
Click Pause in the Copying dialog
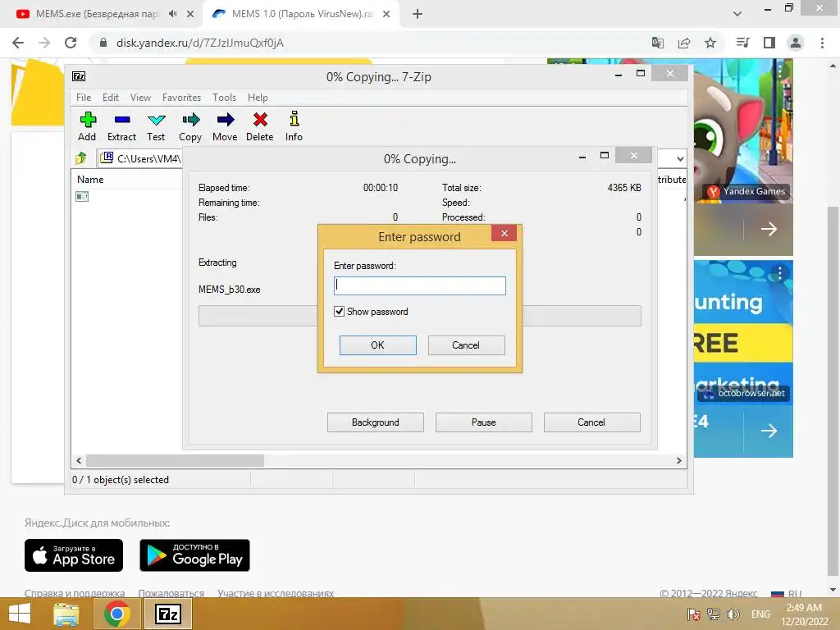click(x=484, y=422)
